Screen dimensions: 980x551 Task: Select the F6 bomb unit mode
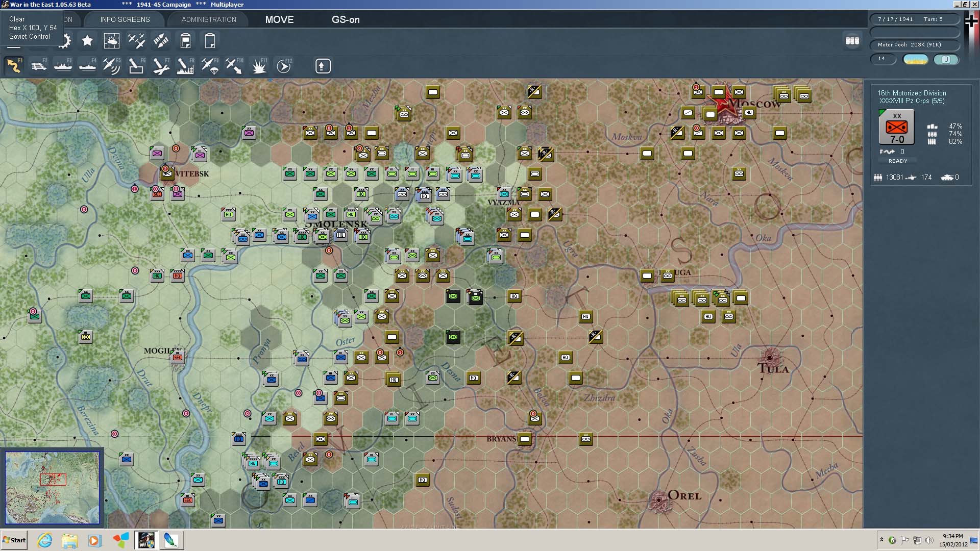[136, 66]
